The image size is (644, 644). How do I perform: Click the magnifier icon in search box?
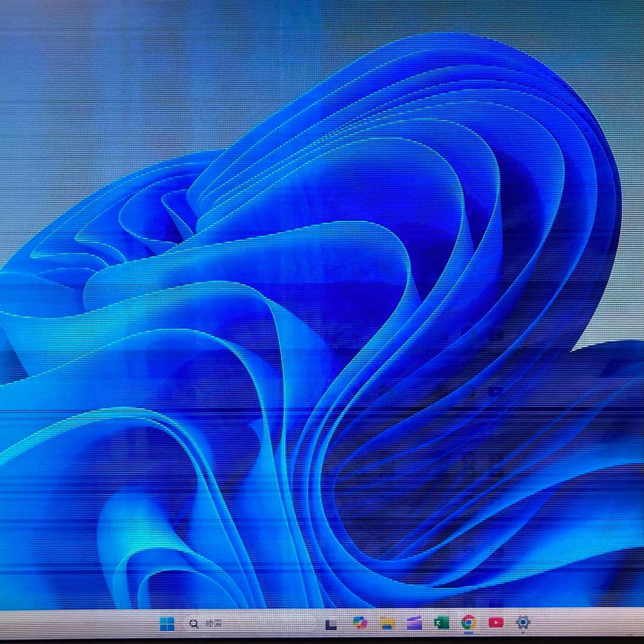(x=194, y=624)
